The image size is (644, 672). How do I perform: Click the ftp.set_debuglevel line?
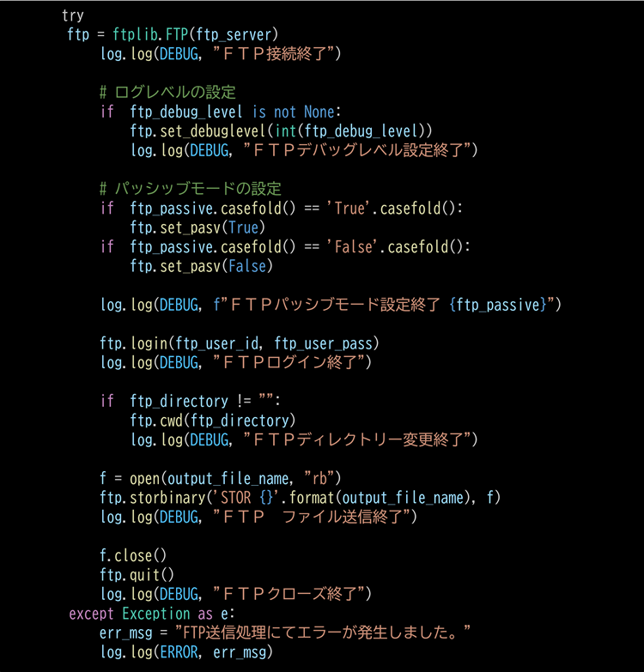[x=281, y=130]
